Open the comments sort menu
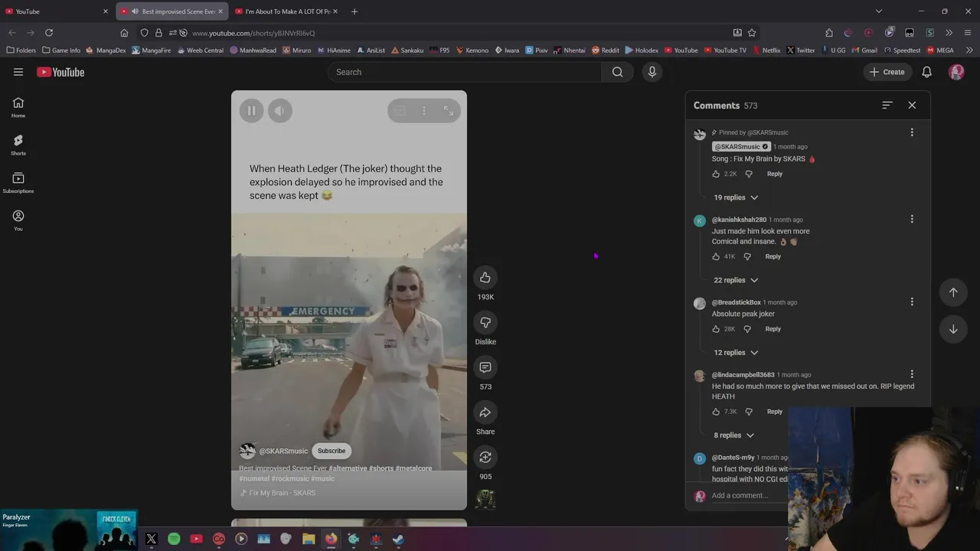The image size is (980, 551). (x=887, y=105)
